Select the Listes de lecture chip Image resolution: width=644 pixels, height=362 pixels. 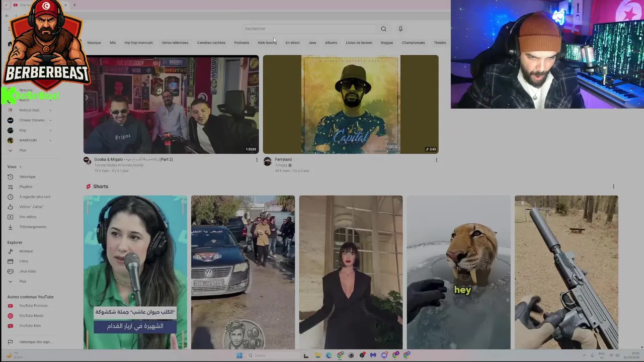[x=359, y=43]
